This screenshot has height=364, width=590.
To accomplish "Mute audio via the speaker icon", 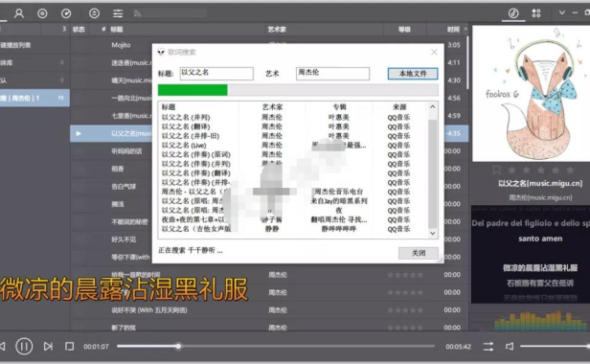I will pos(510,347).
